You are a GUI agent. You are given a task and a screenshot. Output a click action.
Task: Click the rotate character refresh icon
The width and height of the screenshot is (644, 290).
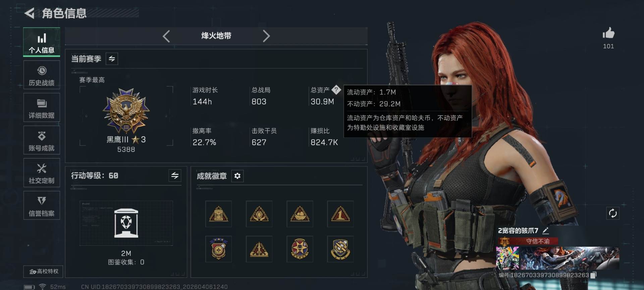point(613,213)
